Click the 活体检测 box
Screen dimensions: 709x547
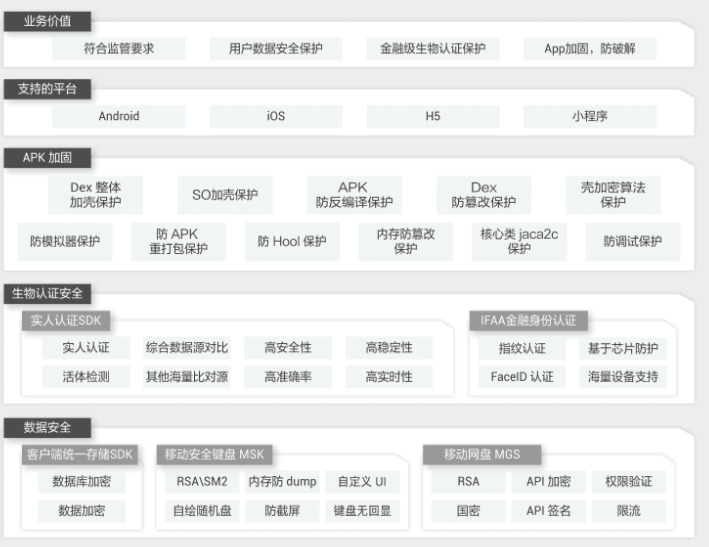(86, 377)
